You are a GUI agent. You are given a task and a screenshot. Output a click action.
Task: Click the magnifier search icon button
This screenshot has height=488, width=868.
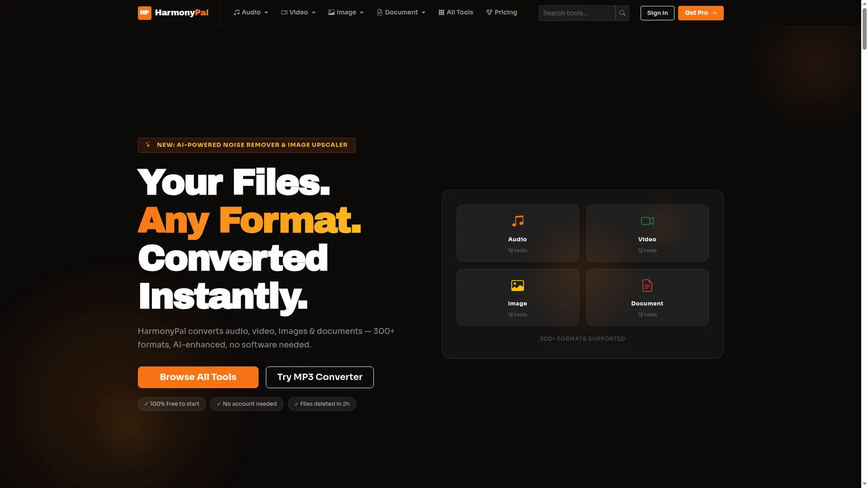[622, 13]
